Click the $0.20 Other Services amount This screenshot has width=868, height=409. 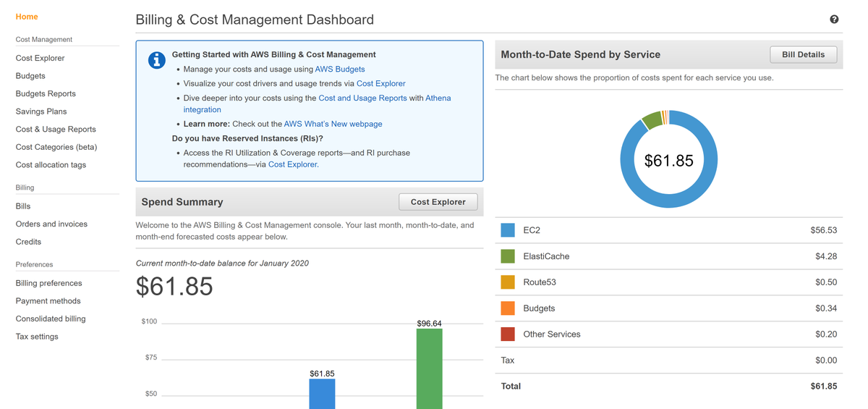pyautogui.click(x=826, y=334)
